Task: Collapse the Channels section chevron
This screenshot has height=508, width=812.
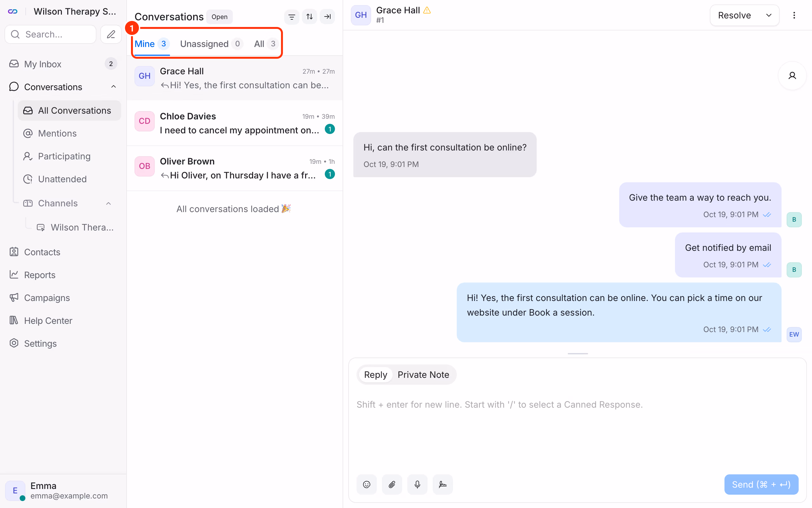Action: tap(108, 203)
